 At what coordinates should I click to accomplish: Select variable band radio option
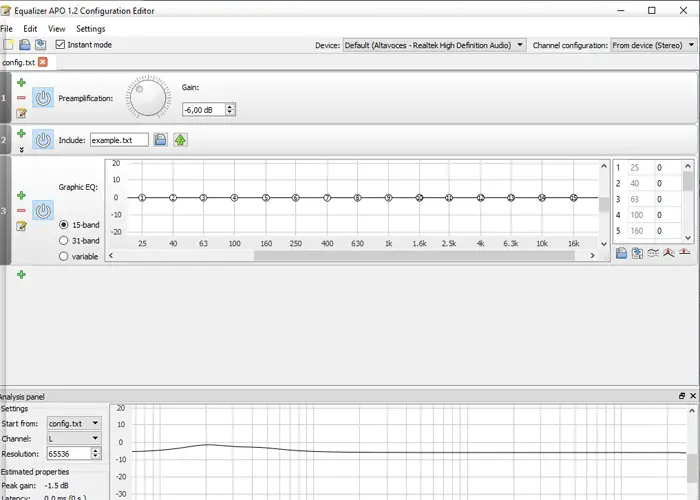pyautogui.click(x=63, y=256)
